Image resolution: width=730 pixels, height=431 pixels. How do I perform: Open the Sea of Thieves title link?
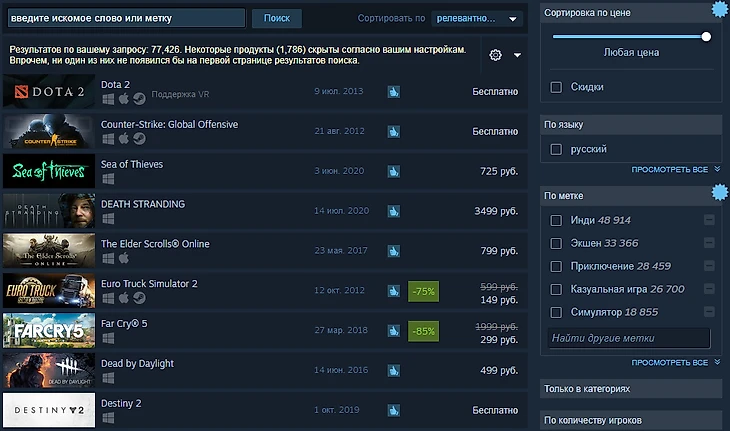tap(132, 164)
